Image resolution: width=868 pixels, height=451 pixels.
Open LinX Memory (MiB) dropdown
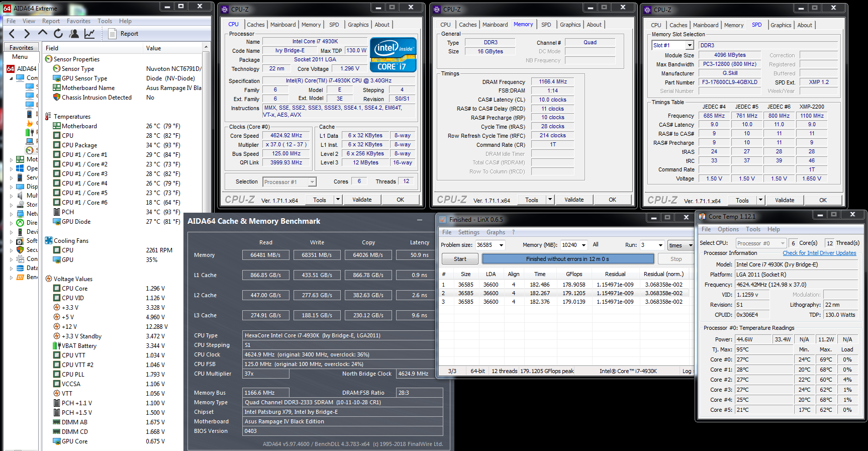point(584,245)
